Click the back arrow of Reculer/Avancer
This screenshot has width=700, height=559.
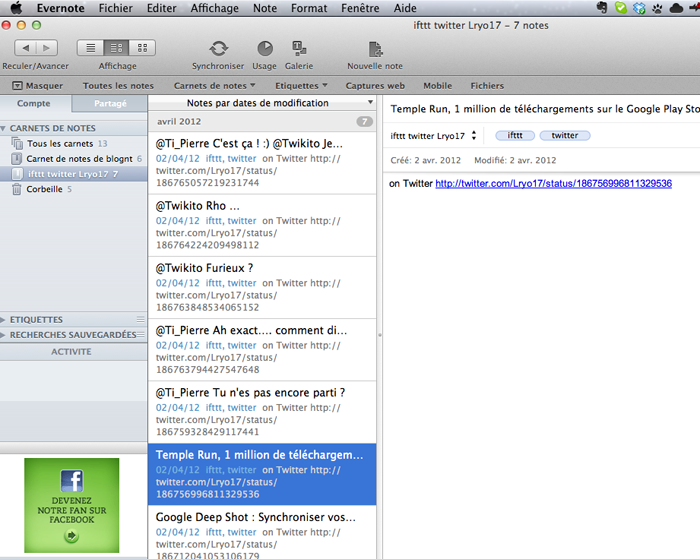(x=25, y=48)
